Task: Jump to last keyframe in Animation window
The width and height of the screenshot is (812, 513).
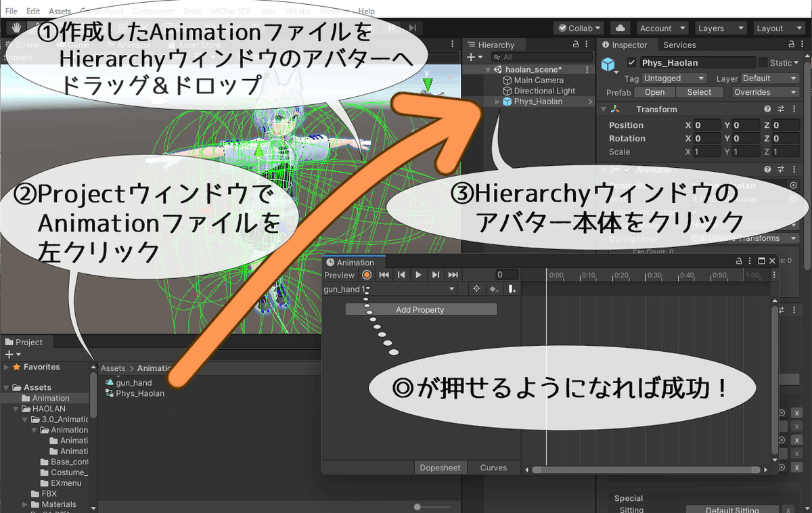Action: [x=453, y=275]
